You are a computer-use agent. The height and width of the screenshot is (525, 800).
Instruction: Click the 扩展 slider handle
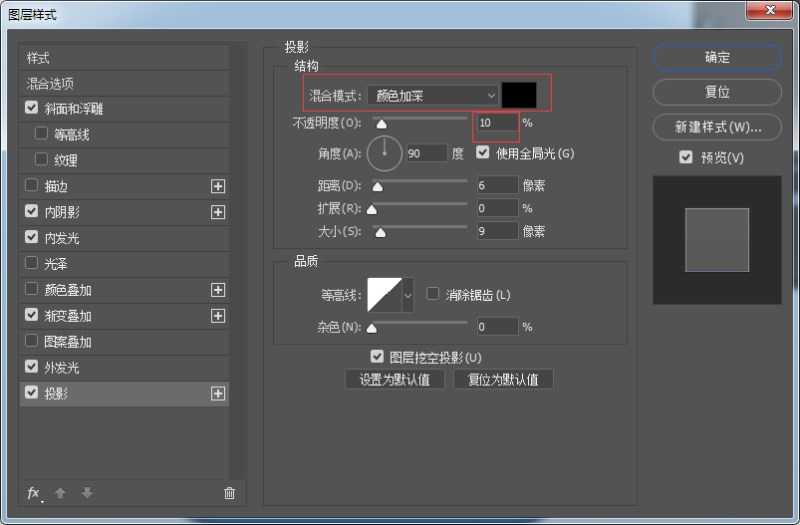pyautogui.click(x=372, y=210)
